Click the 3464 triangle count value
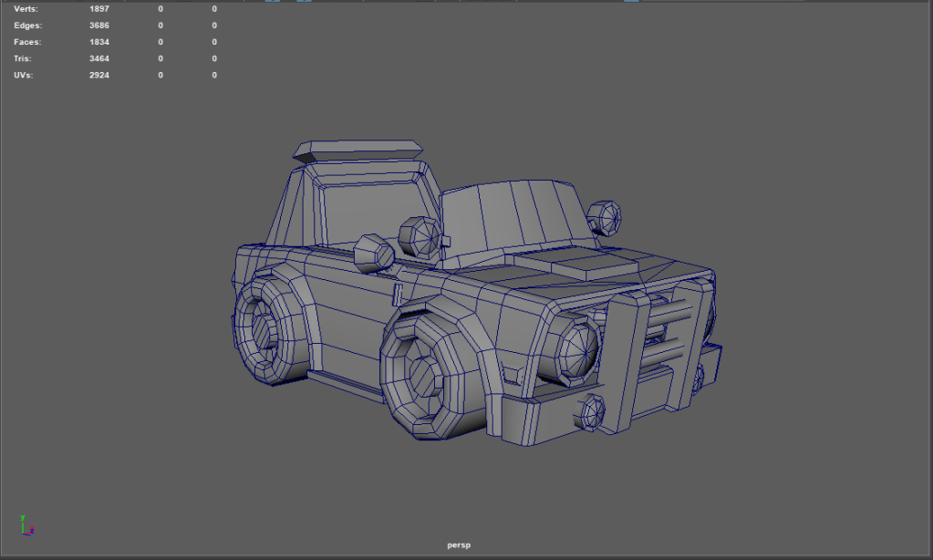Image resolution: width=933 pixels, height=560 pixels. point(98,58)
